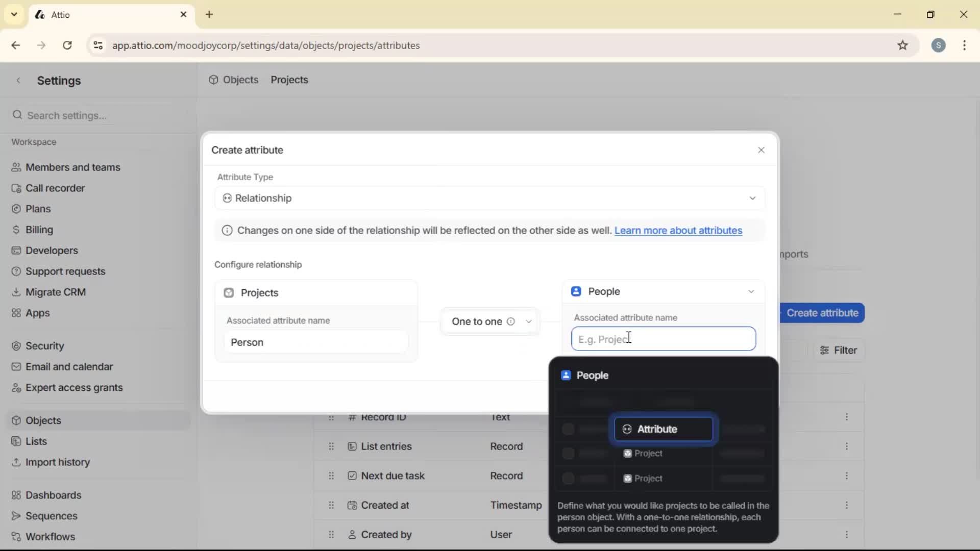Select the first radio button in the People preview
Screen dimensions: 980x551
coord(568,429)
